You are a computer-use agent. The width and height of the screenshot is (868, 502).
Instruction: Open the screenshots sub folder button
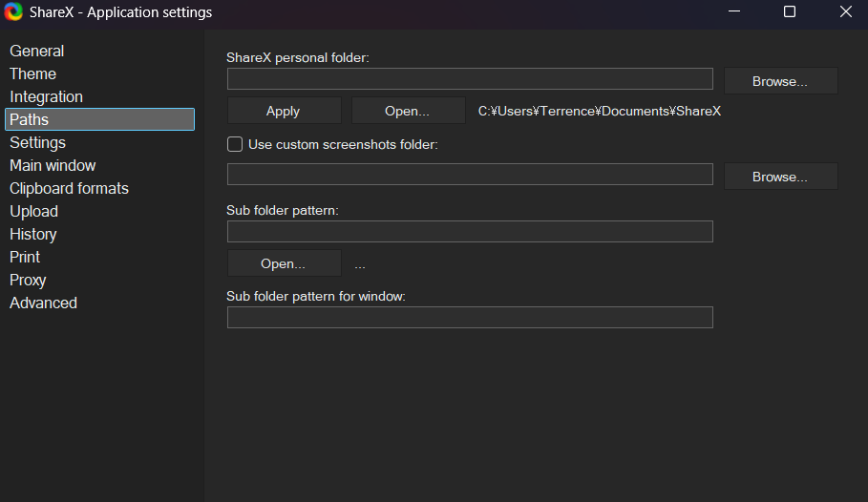[x=284, y=263]
